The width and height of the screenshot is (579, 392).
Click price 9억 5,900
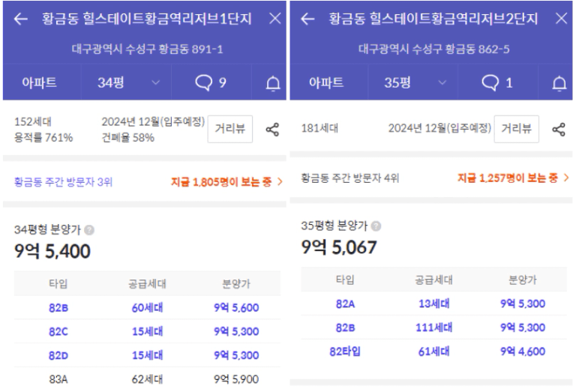(x=236, y=379)
